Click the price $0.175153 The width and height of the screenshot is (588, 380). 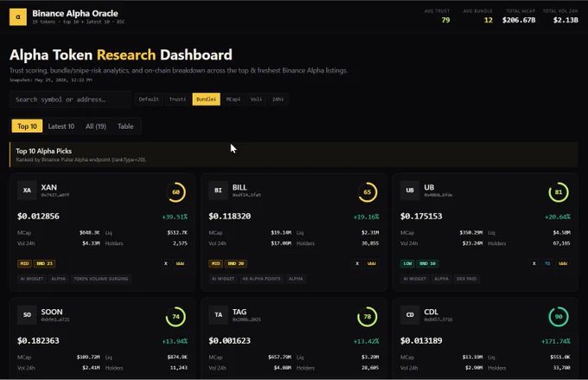click(421, 216)
